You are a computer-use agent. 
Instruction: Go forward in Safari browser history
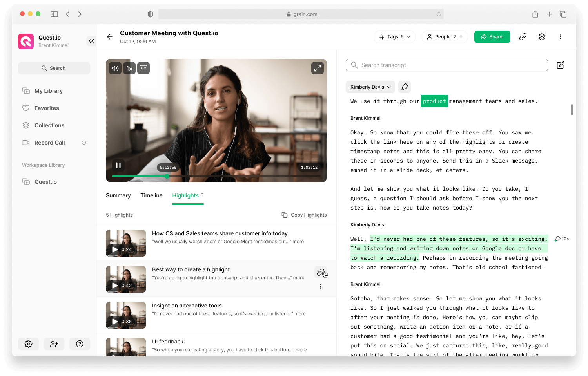pyautogui.click(x=80, y=14)
